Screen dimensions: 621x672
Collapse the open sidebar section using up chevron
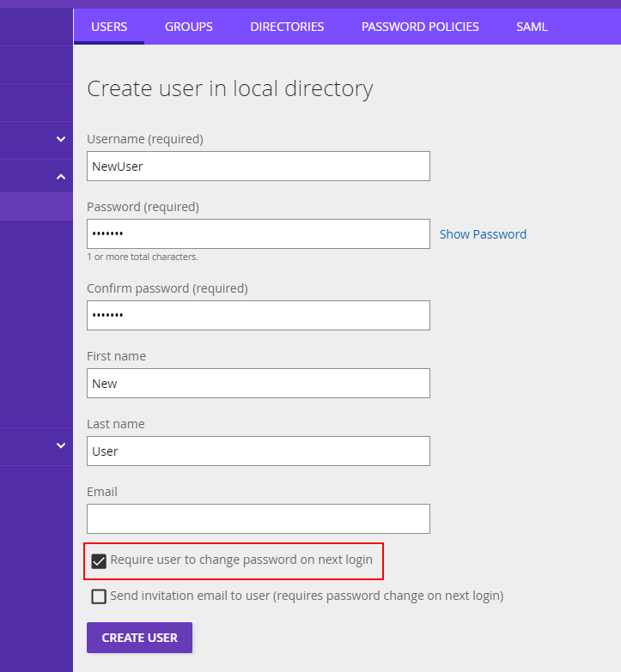[61, 177]
